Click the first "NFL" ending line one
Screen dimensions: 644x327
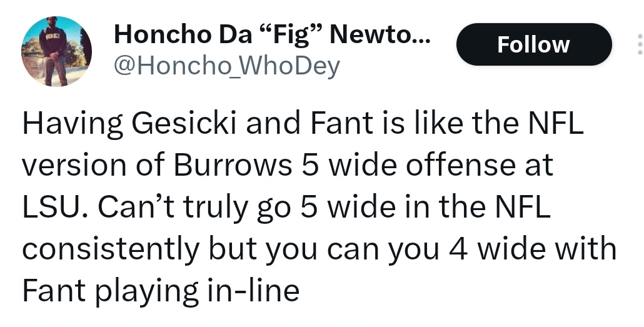[555, 123]
